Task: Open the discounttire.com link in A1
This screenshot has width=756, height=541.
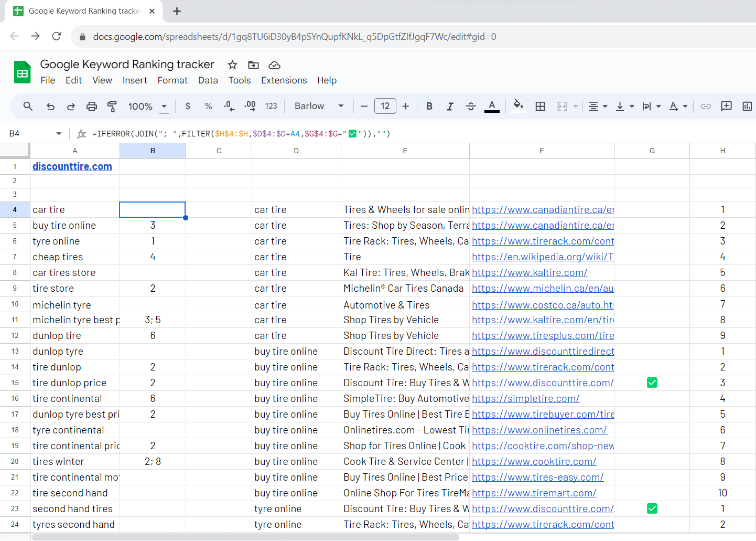Action: click(72, 166)
